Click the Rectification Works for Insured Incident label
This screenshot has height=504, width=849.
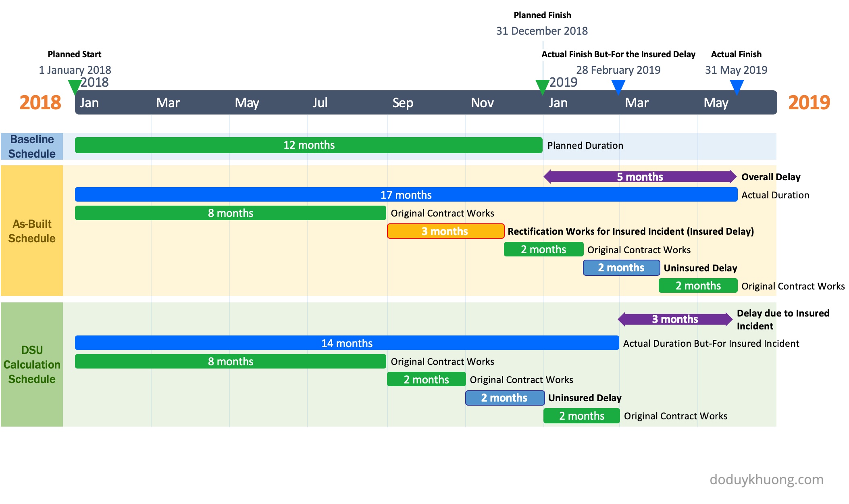(631, 231)
